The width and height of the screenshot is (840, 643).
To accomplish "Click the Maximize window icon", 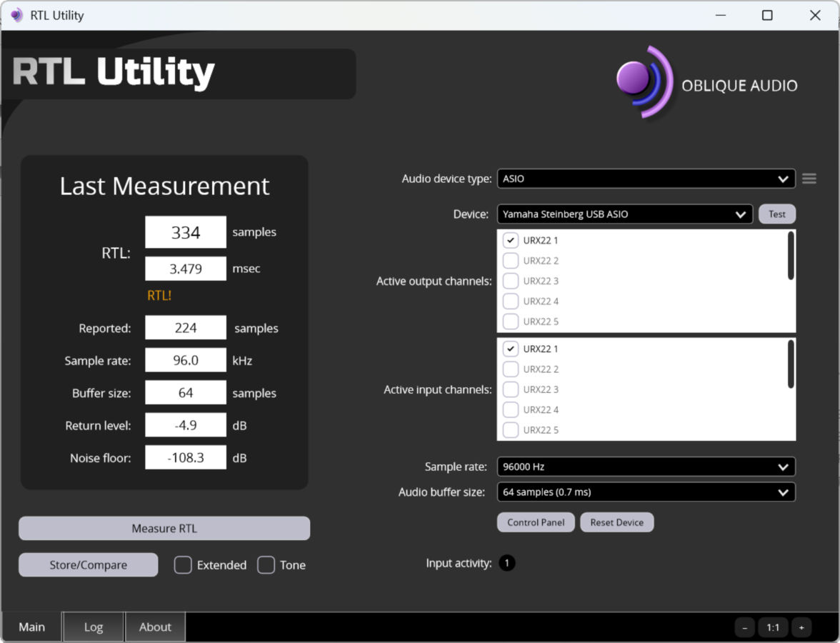I will point(767,15).
